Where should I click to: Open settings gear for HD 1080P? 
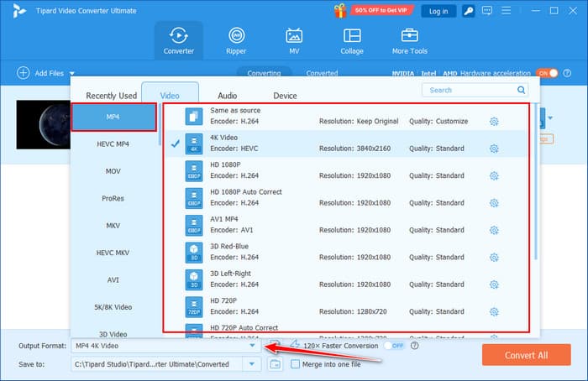click(494, 175)
